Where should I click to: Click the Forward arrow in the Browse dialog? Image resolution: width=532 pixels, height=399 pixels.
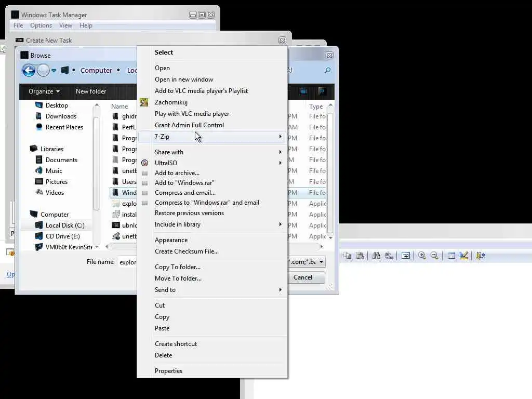tap(43, 71)
